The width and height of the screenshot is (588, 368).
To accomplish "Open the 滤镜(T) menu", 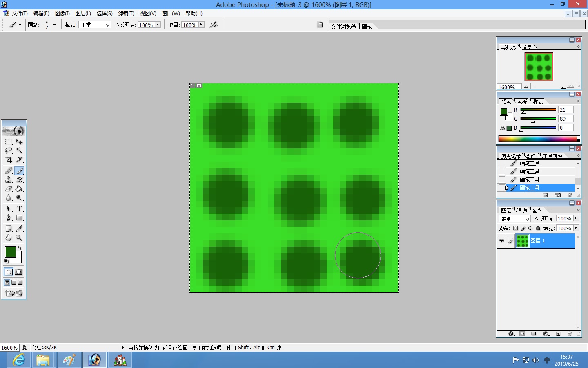I will [x=126, y=13].
